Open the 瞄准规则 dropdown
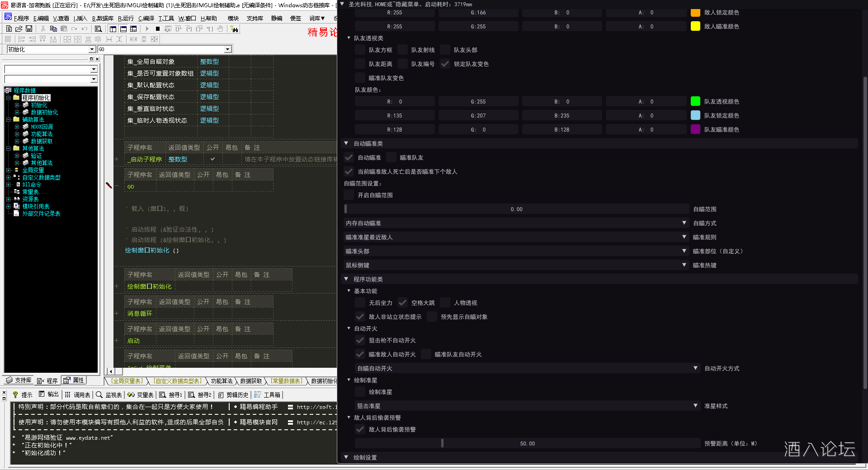 (516, 237)
